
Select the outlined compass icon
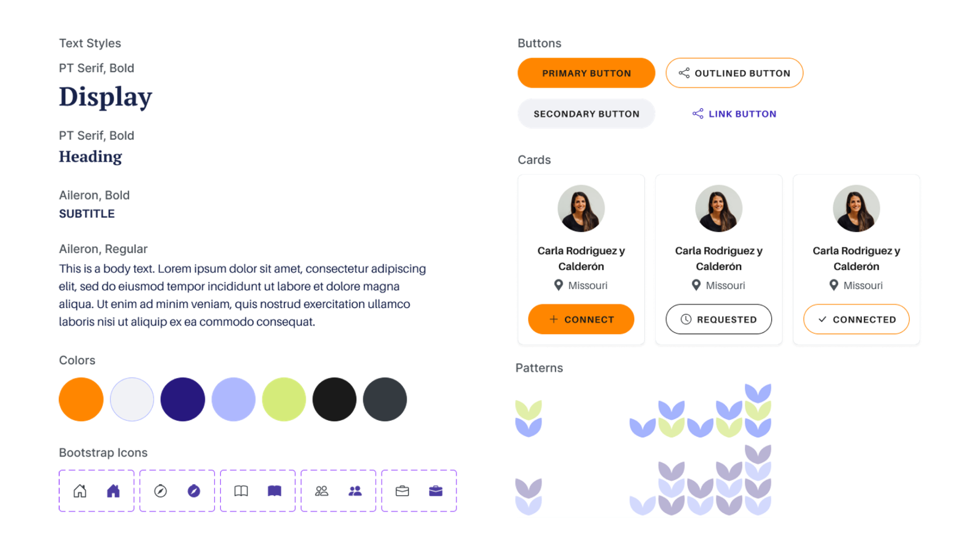[x=160, y=491]
